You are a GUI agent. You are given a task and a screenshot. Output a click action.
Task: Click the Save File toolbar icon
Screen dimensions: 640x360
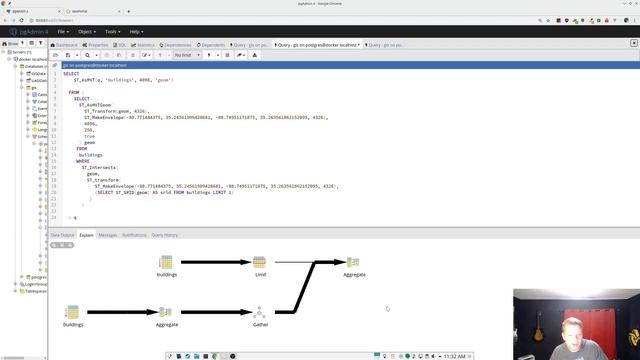pyautogui.click(x=68, y=55)
